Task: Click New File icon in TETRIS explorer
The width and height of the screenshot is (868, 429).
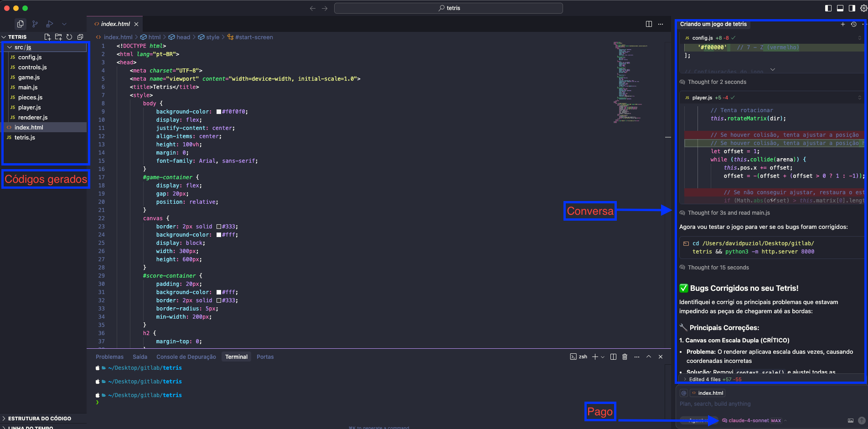Action: 47,37
